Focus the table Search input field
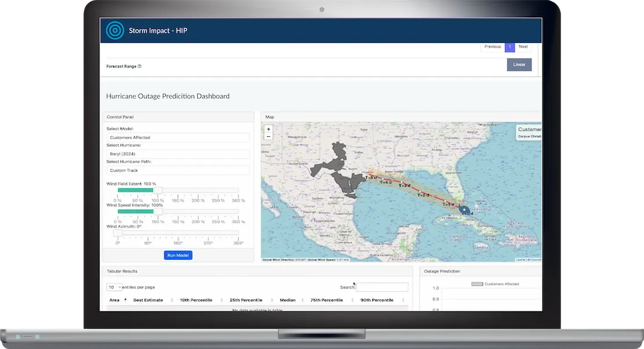Image resolution: width=644 pixels, height=349 pixels. (x=382, y=287)
